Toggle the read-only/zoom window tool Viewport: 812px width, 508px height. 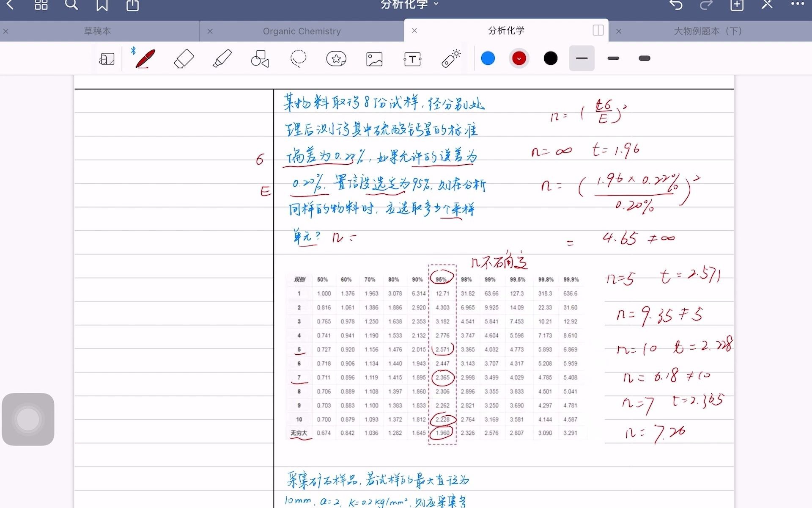[x=107, y=59]
